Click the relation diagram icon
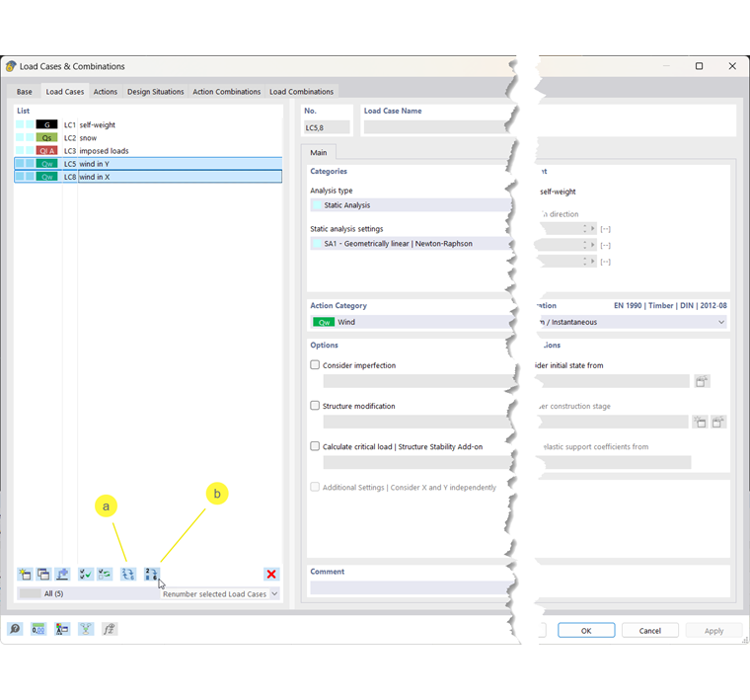750x700 pixels. [86, 629]
